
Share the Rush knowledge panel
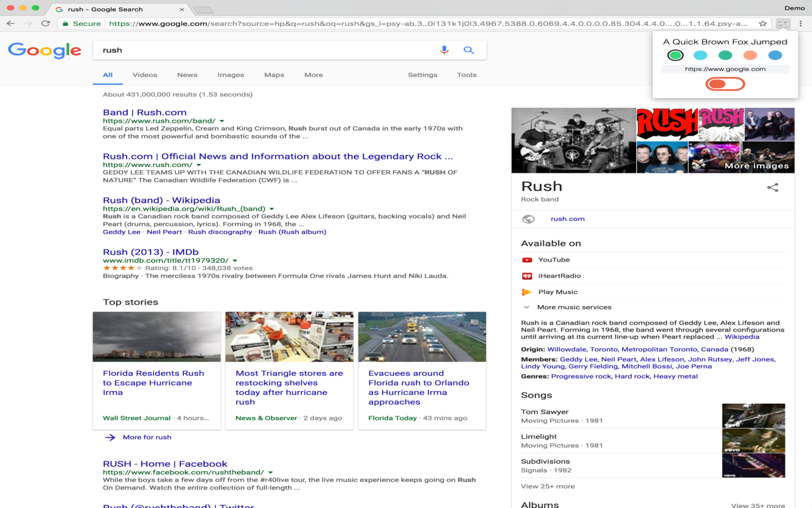point(773,187)
